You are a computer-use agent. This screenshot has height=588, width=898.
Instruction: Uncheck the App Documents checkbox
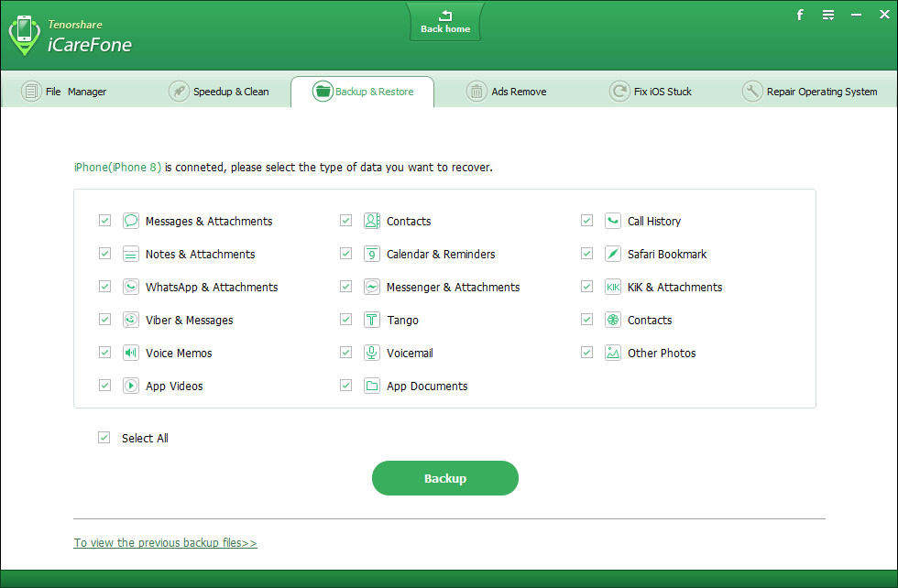345,386
